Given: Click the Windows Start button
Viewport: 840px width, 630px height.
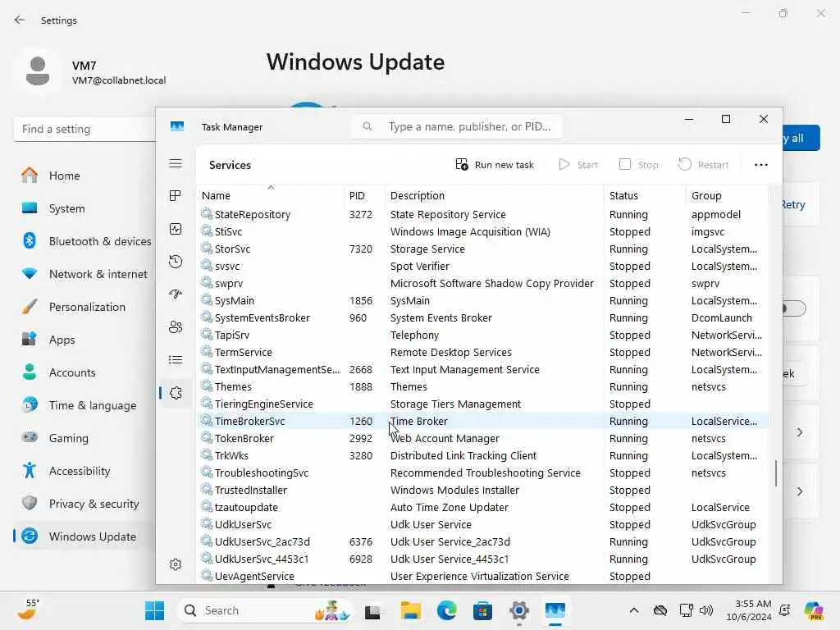Looking at the screenshot, I should (x=155, y=610).
